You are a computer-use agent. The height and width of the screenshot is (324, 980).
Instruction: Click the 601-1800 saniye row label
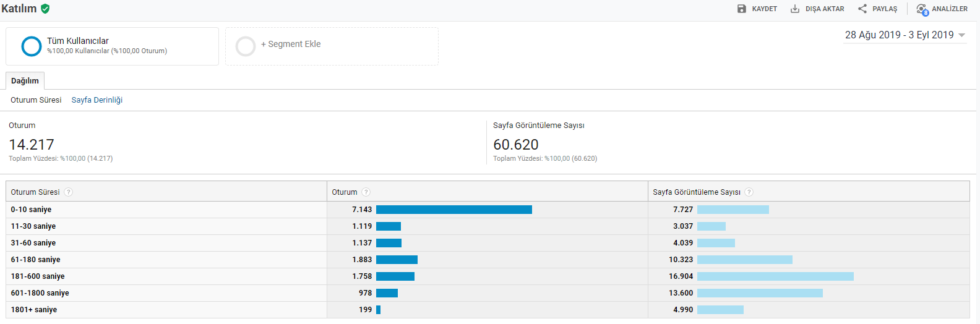coord(40,293)
